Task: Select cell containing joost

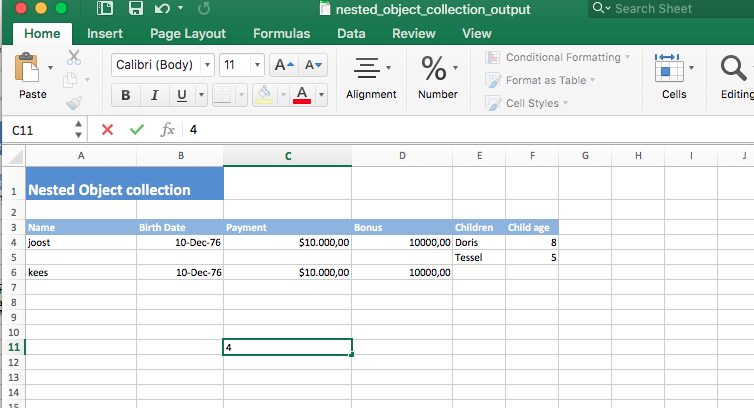Action: [x=81, y=242]
